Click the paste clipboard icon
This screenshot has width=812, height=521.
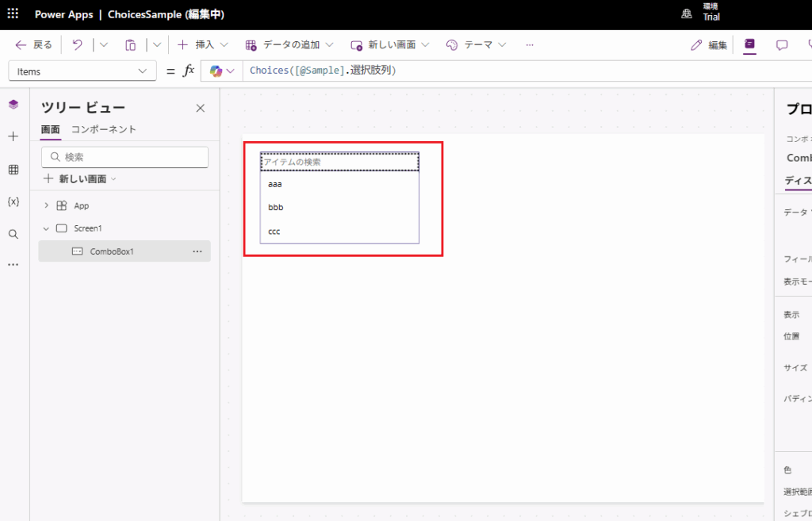(x=131, y=45)
